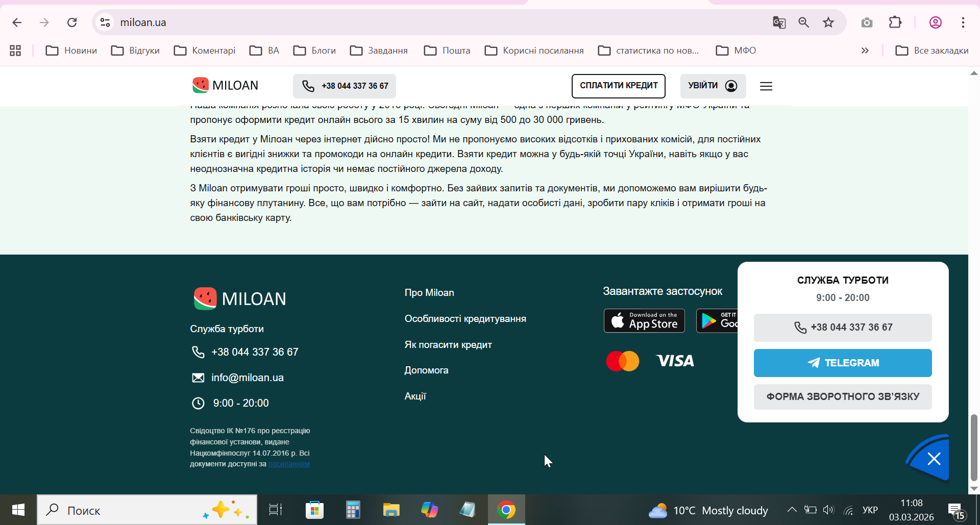Go forward to the next page
Viewport: 980px width, 525px height.
pos(44,22)
